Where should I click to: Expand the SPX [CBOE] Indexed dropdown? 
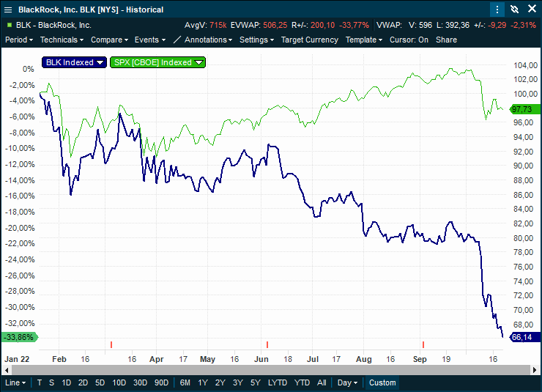198,62
